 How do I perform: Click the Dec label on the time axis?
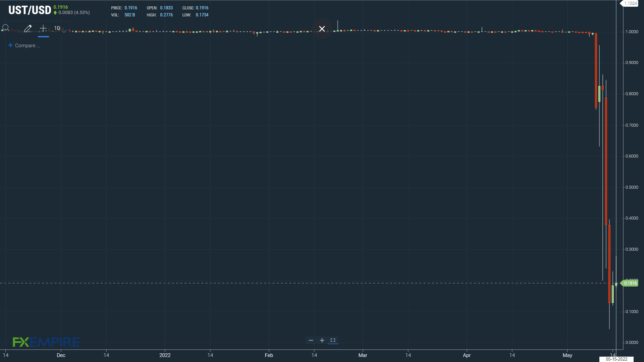click(61, 355)
